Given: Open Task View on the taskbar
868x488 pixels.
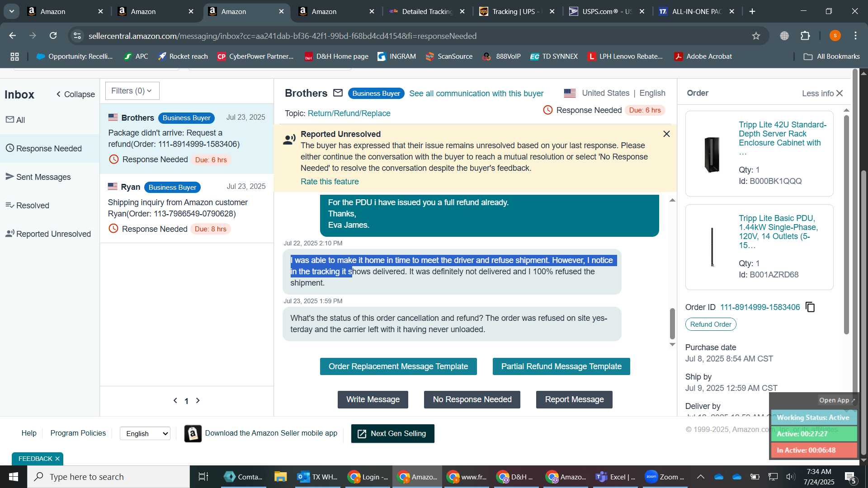Looking at the screenshot, I should (203, 477).
